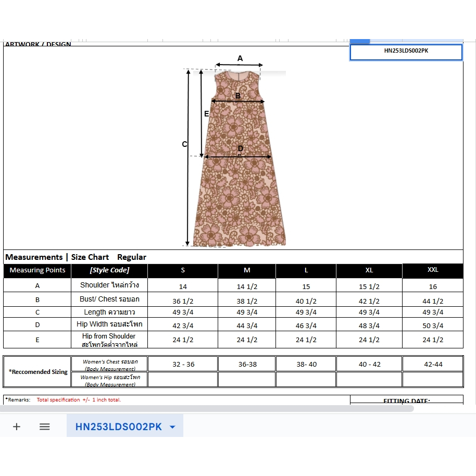Select the [Style Code] header cell
Image resolution: width=476 pixels, height=476 pixels.
coord(109,270)
